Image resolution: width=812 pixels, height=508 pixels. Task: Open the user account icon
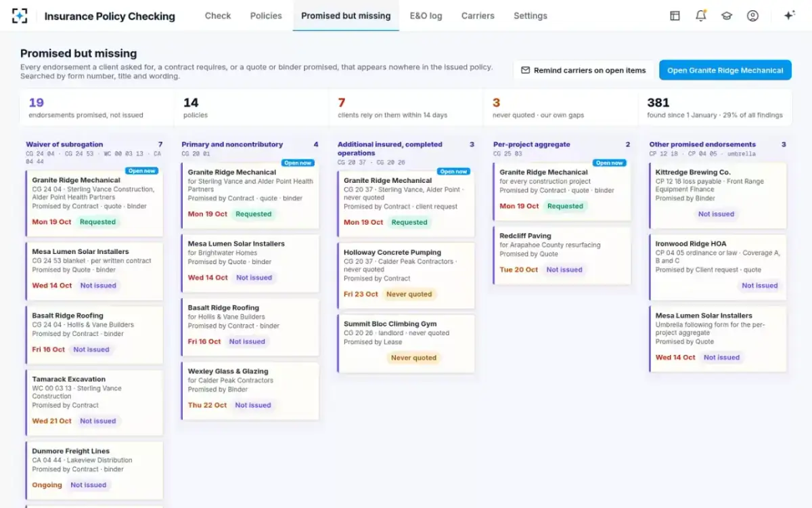pos(752,16)
